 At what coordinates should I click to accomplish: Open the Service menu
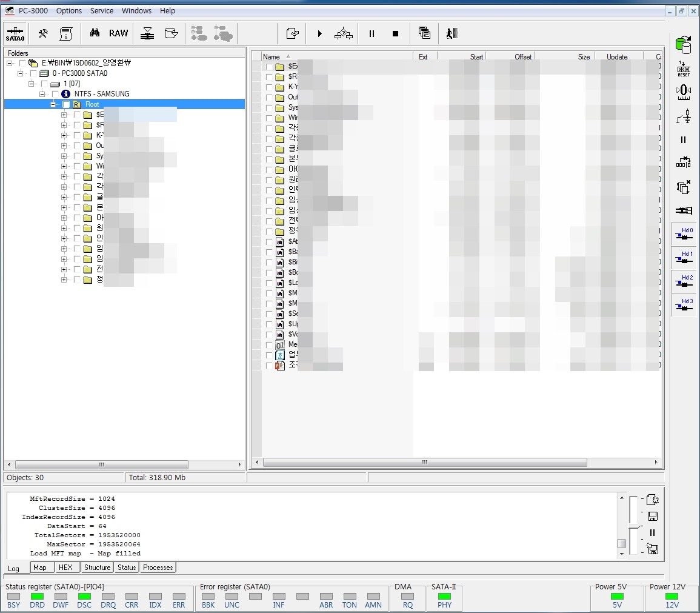[102, 11]
